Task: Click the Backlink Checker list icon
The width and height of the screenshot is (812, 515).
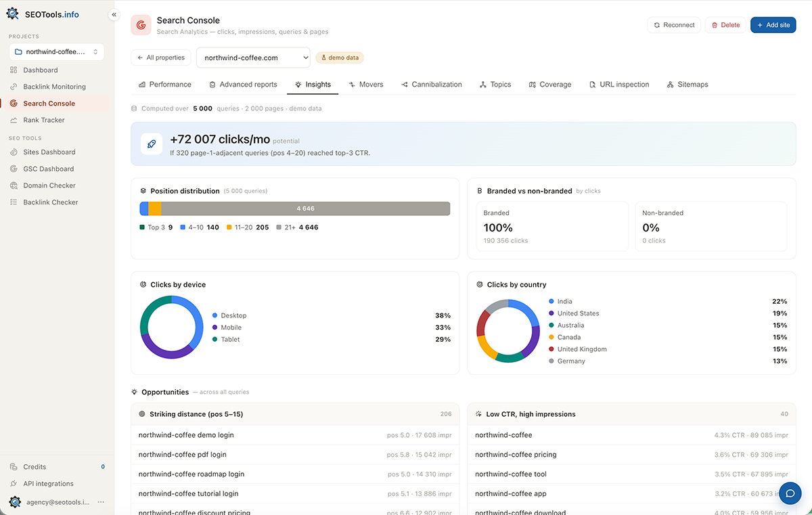Action: coord(14,202)
